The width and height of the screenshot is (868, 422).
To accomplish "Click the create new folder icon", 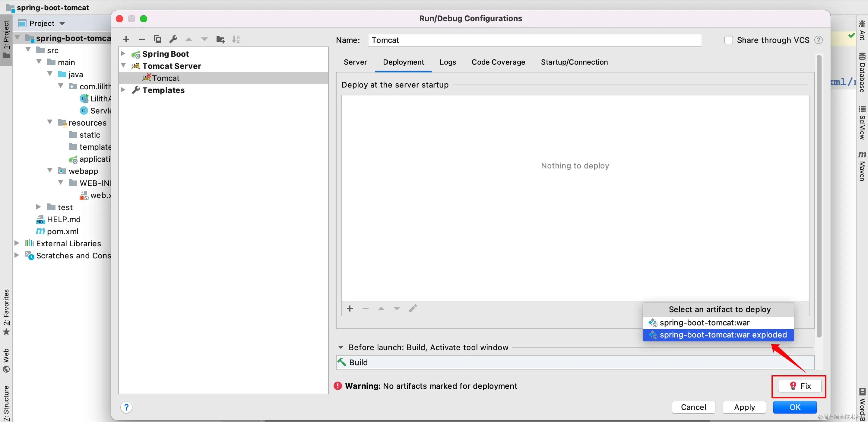I will pyautogui.click(x=220, y=40).
